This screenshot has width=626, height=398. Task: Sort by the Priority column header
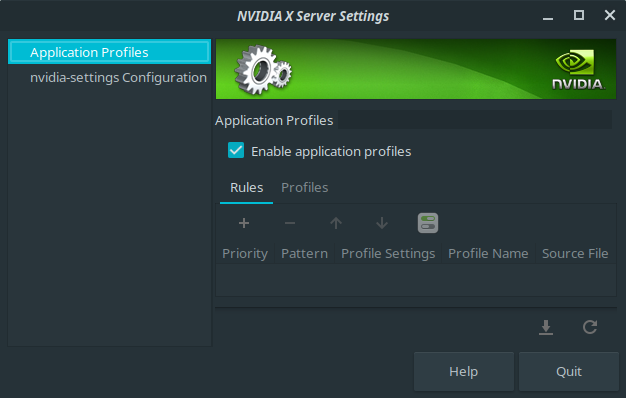[245, 253]
